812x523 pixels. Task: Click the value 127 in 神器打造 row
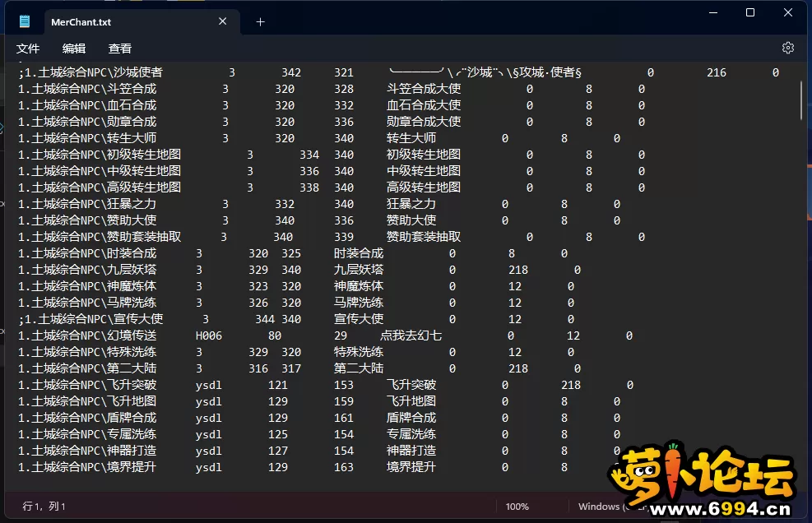click(277, 451)
